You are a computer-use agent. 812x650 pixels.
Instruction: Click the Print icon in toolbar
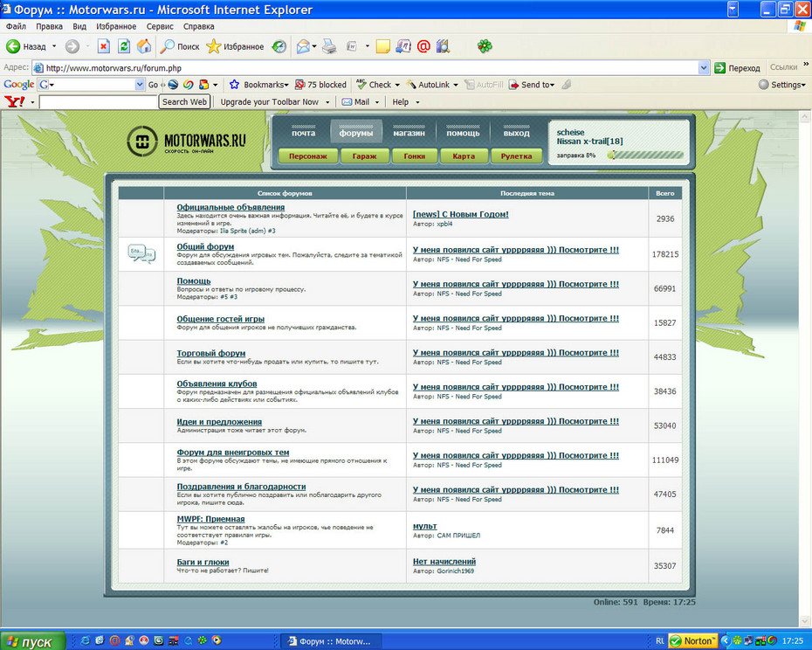(x=329, y=46)
